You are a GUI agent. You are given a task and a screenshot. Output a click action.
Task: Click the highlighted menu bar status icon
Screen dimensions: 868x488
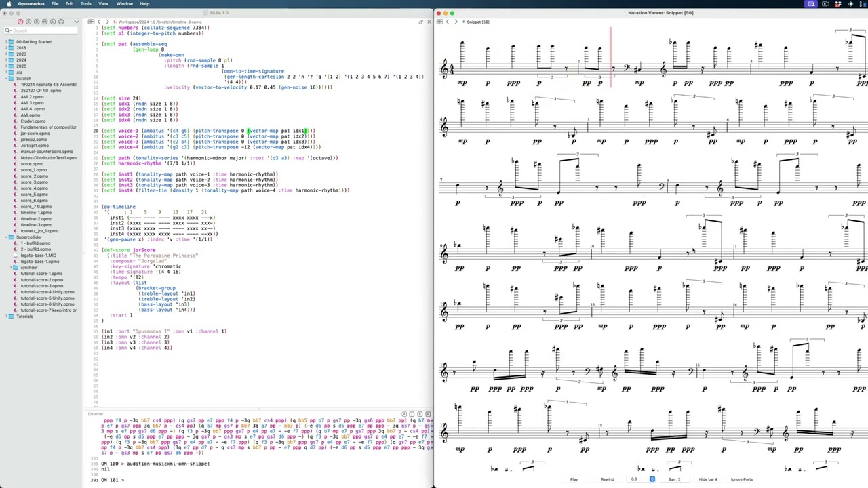811,4
